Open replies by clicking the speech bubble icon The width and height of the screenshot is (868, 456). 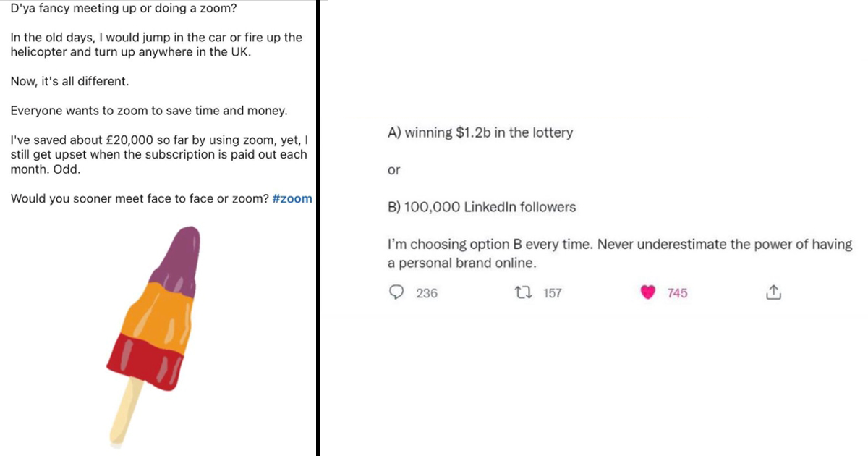pos(396,292)
